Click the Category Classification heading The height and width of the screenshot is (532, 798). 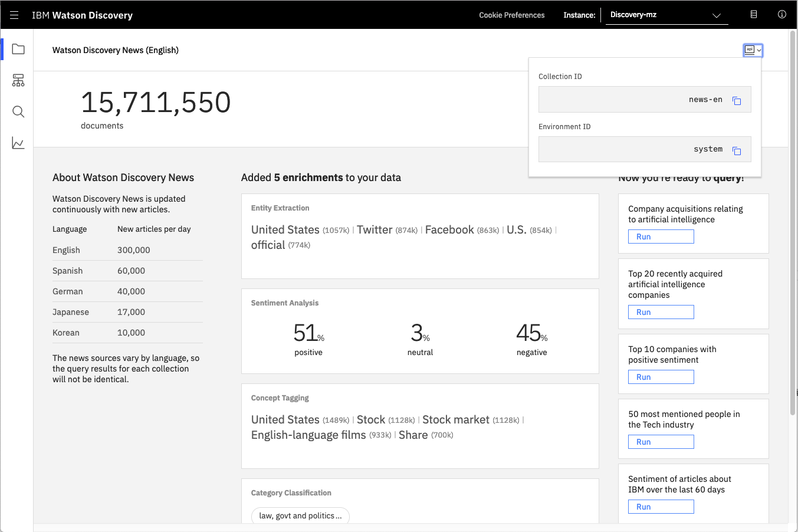[x=291, y=493]
